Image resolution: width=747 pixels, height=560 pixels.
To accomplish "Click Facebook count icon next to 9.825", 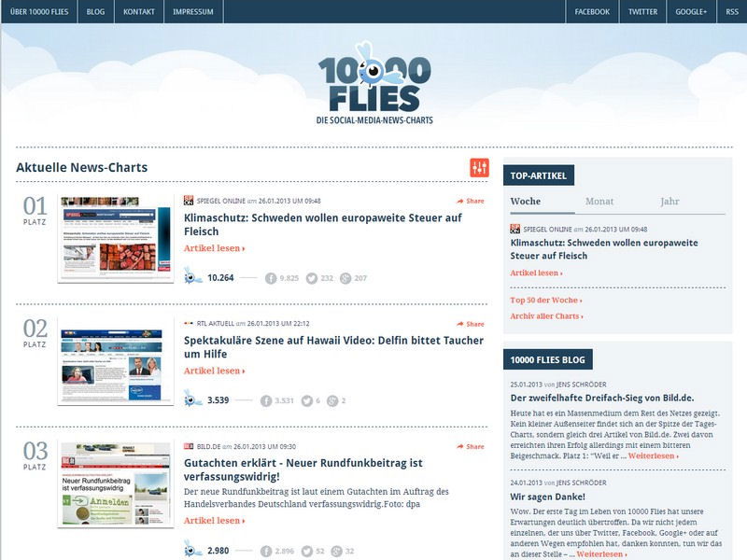I will click(271, 278).
